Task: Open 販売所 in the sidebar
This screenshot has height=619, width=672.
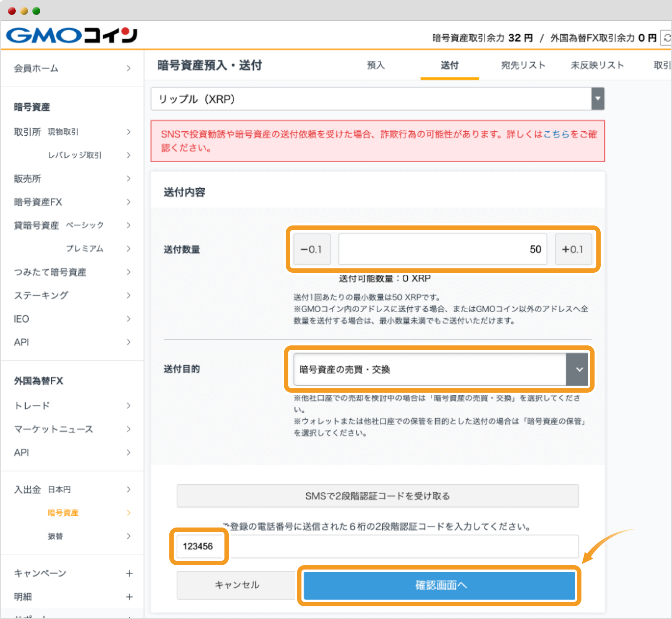Action: 72,179
